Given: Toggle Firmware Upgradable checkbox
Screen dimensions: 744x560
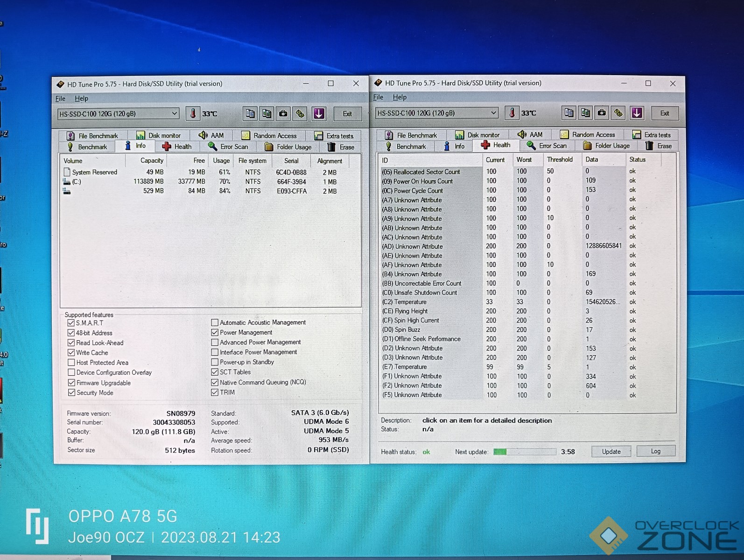Looking at the screenshot, I should pyautogui.click(x=71, y=383).
